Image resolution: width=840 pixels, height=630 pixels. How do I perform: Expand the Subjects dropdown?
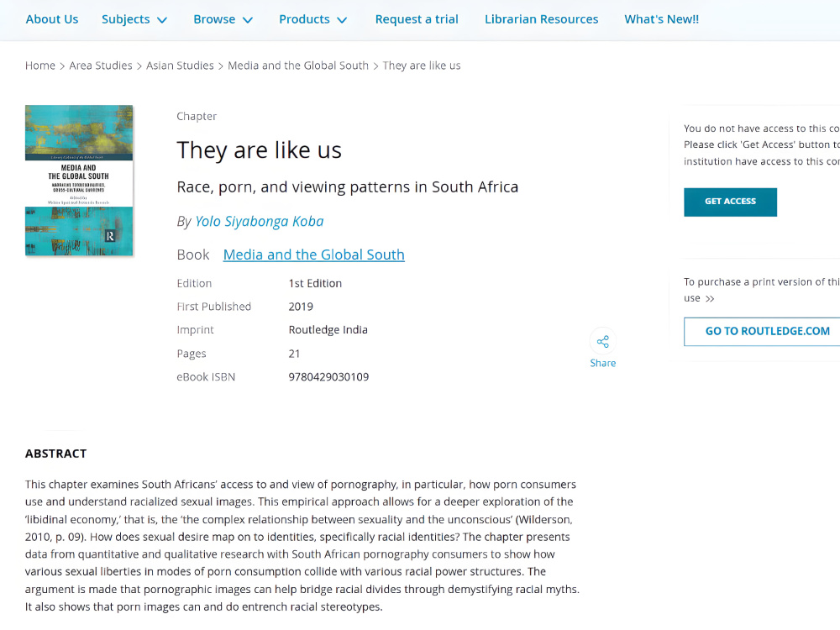click(x=134, y=19)
